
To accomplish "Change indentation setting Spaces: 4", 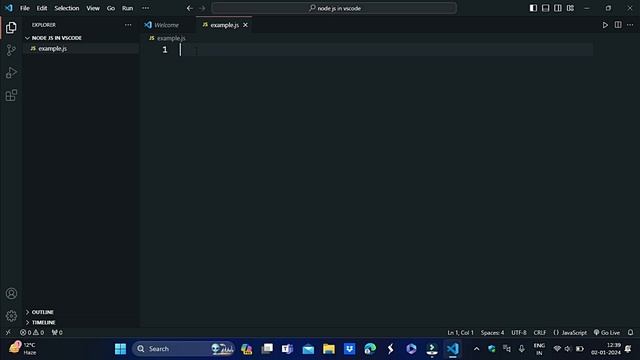I will click(x=492, y=332).
